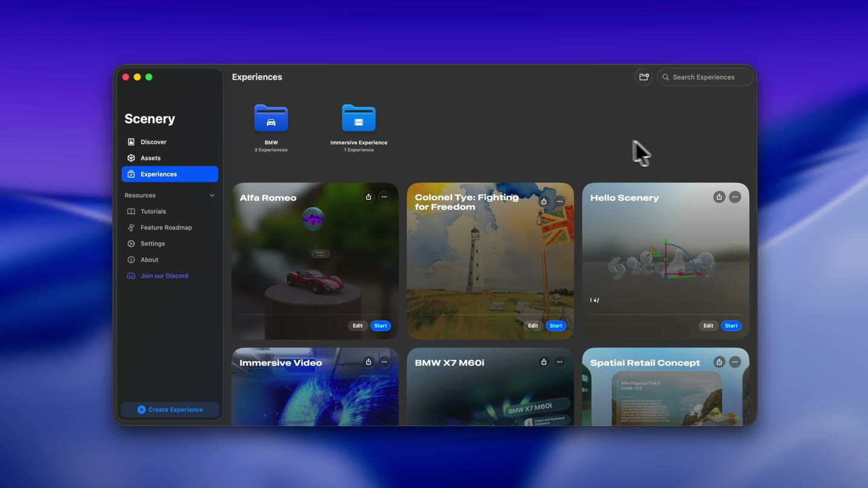
Task: Click the Immersive Video card title
Action: point(280,363)
